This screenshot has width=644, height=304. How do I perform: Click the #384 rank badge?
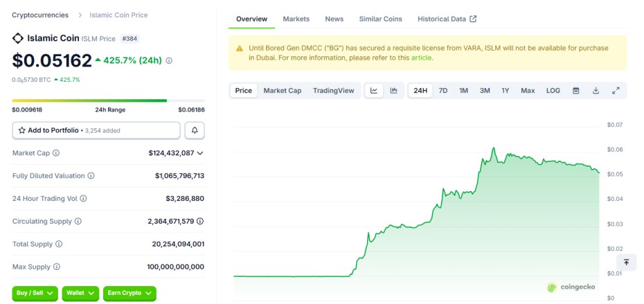129,39
